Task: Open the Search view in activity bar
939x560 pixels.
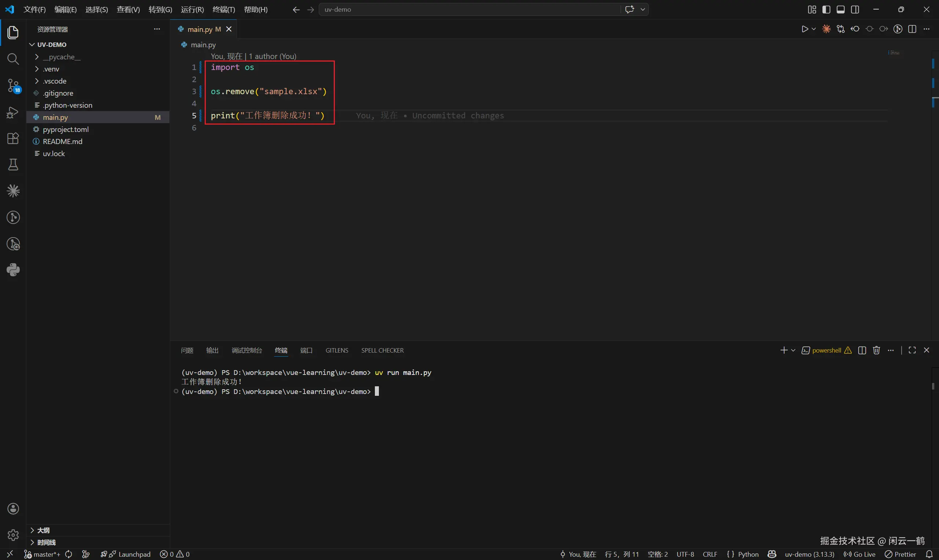Action: [x=13, y=59]
